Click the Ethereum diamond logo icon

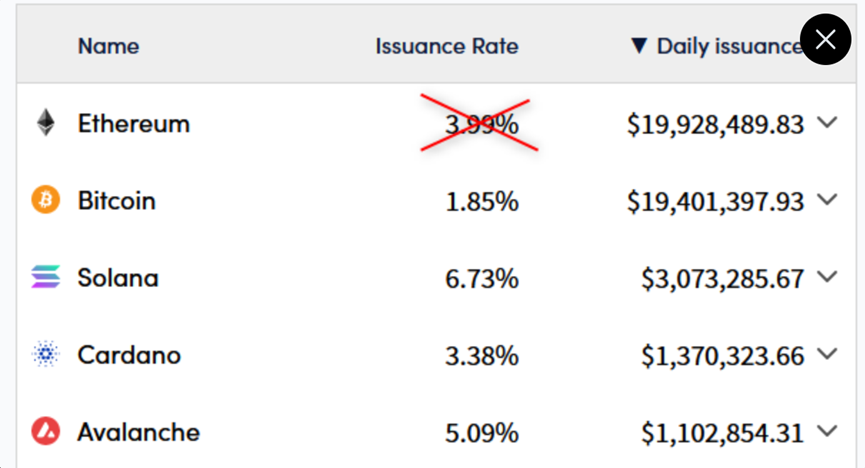pyautogui.click(x=46, y=123)
